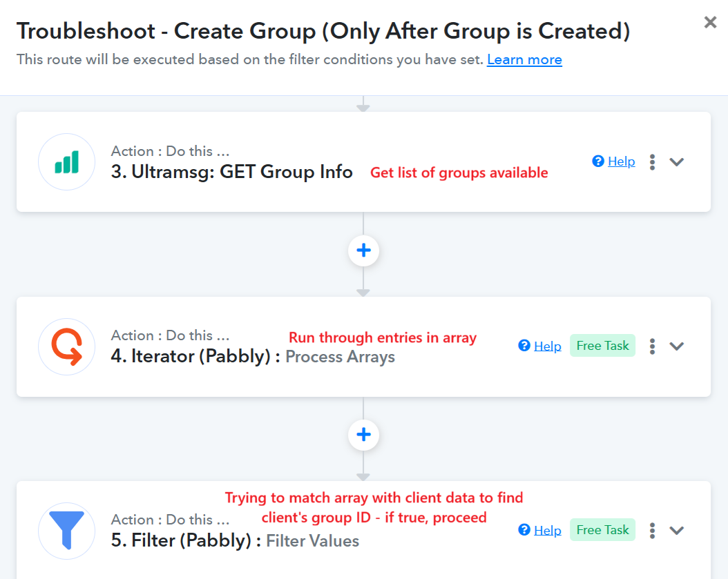Click the title '4. Iterator (Pabbly)'

click(191, 356)
